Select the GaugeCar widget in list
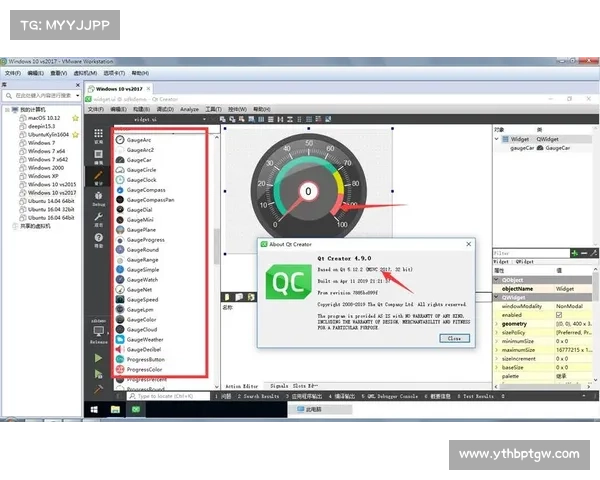Viewport: 600px width, 480px height. (139, 160)
